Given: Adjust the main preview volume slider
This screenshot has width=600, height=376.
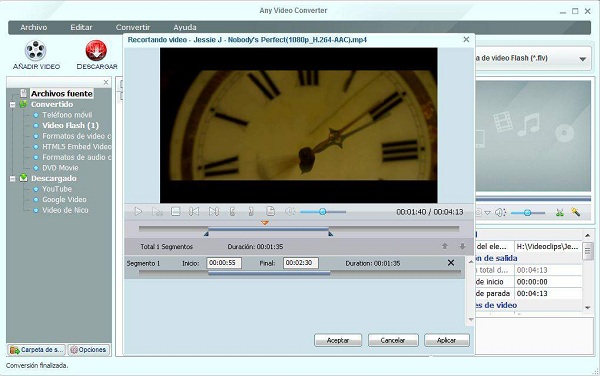Looking at the screenshot, I should pos(528,213).
